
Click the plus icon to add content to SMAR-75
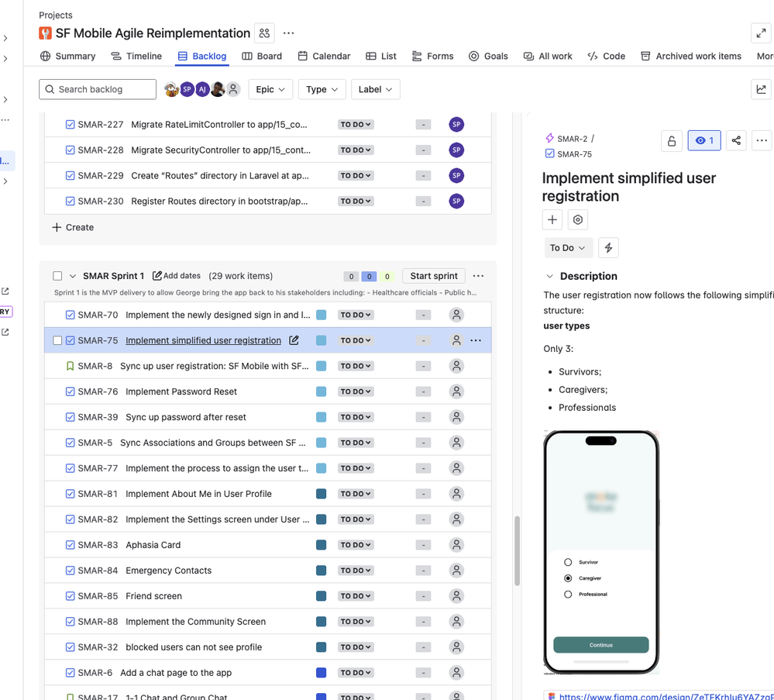(552, 219)
